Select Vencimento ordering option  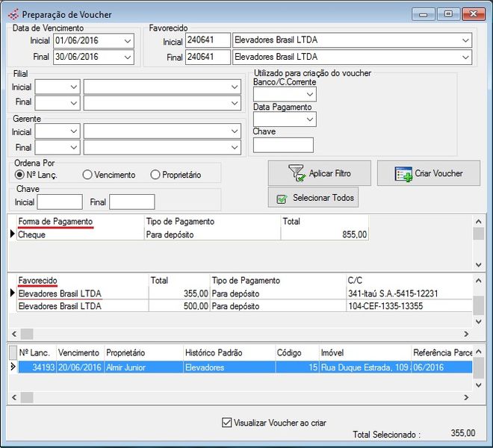pyautogui.click(x=87, y=175)
